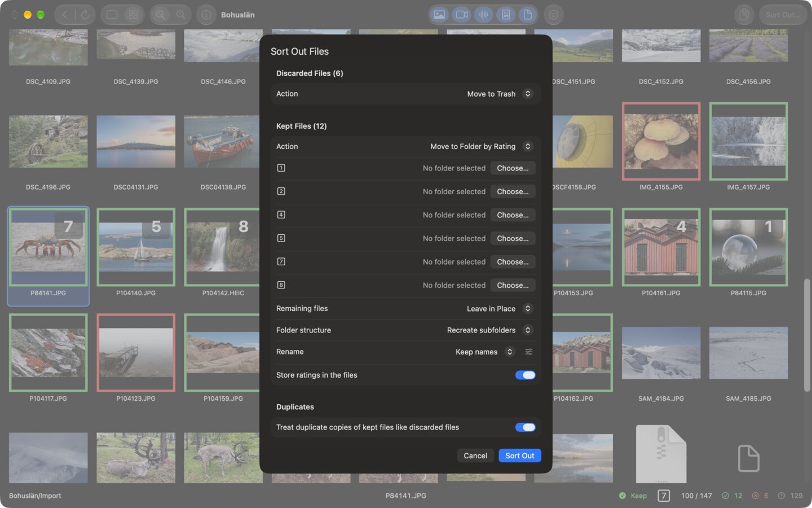The image size is (812, 508).
Task: Click the undecided count question mark icon
Action: 782,496
